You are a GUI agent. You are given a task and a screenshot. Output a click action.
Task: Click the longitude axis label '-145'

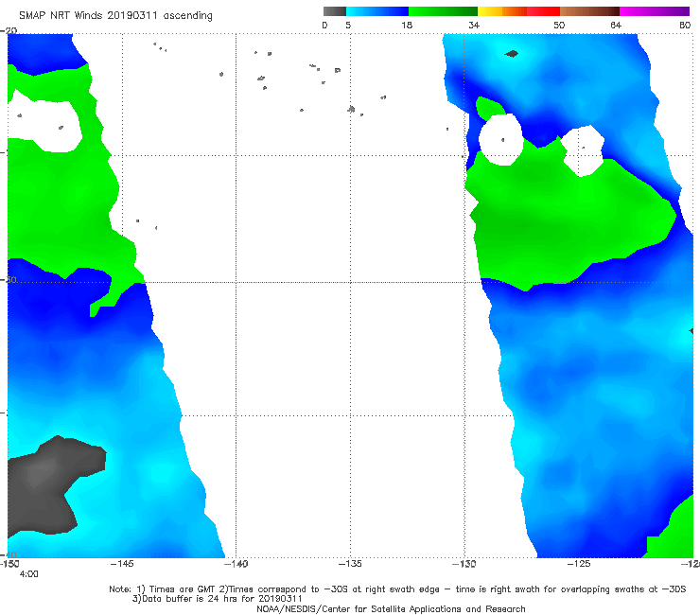point(122,564)
